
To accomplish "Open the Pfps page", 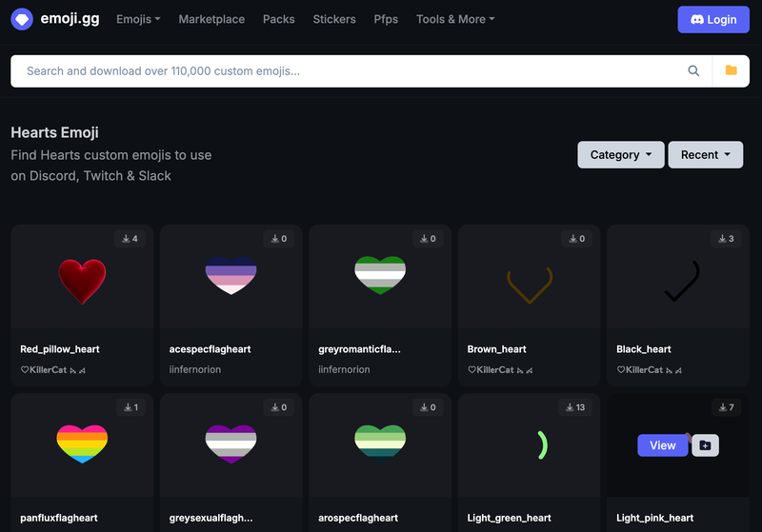I will (x=386, y=19).
